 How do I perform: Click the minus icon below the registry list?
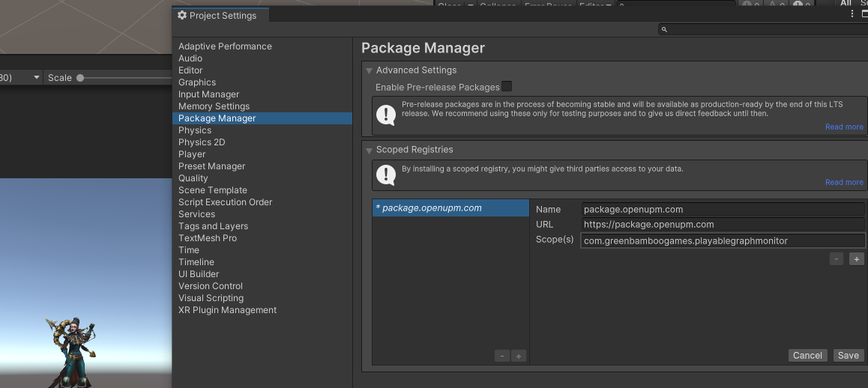tap(501, 357)
